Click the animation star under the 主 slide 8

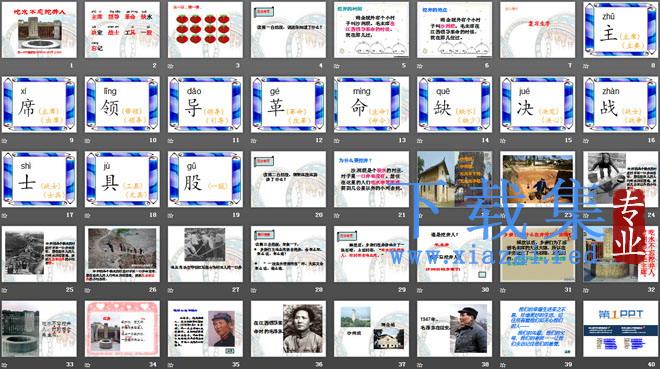586,66
